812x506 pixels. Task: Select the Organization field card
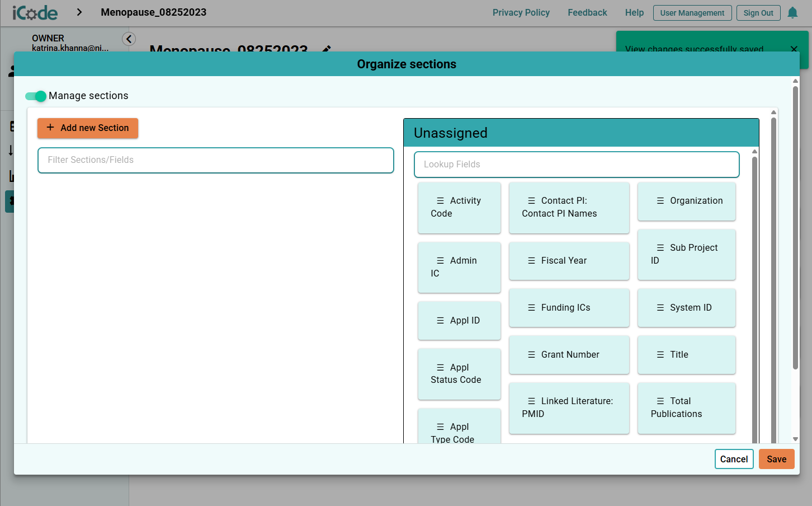point(687,201)
